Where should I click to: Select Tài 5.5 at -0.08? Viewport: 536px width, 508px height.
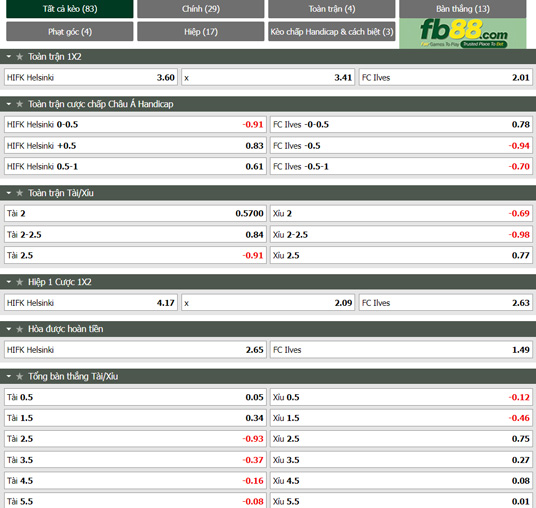[135, 500]
